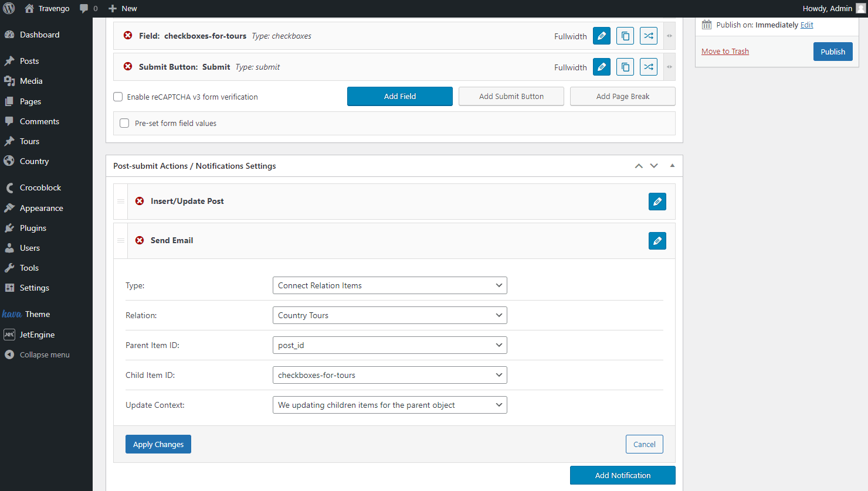Screen dimensions: 868x491
Task: Visit the Travengo site home link
Action: pyautogui.click(x=47, y=8)
